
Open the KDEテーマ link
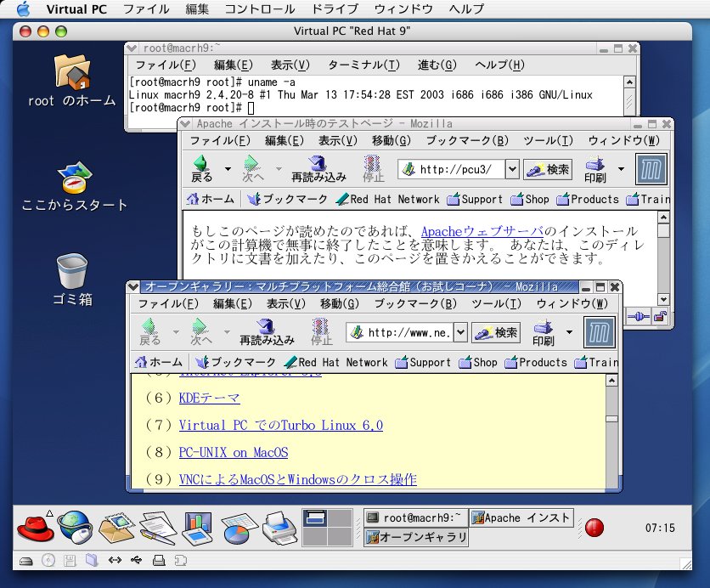click(x=209, y=399)
